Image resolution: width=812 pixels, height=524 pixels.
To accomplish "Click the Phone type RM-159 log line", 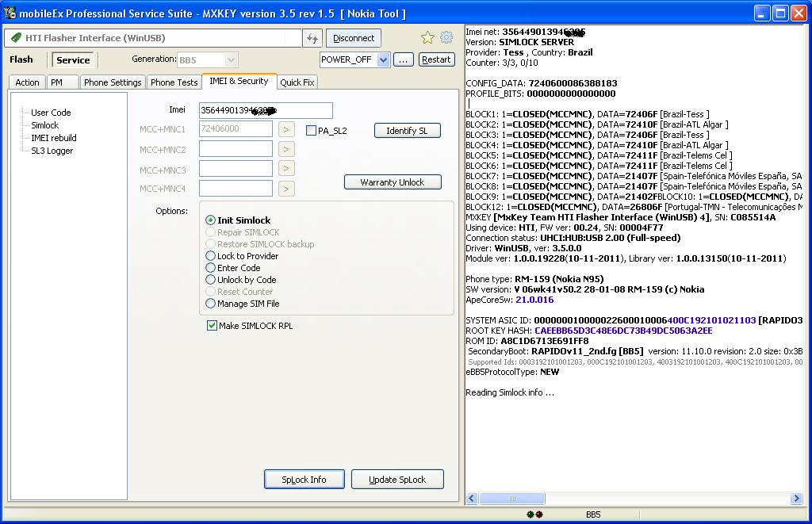I will coord(534,279).
